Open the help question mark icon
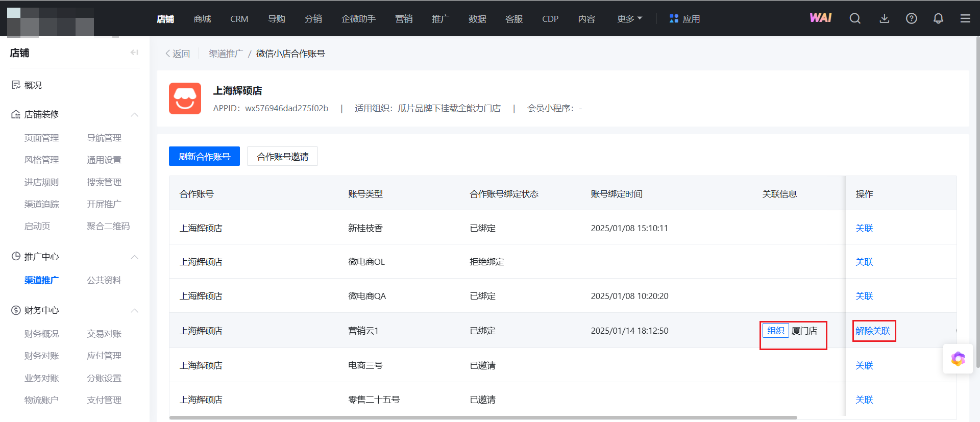The width and height of the screenshot is (980, 422). click(x=911, y=18)
